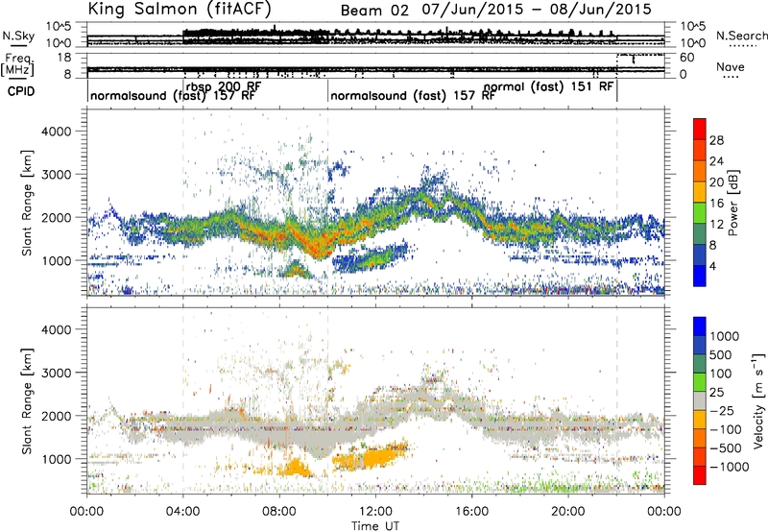Screen dimensions: 768x532
Task: Click the "20:00" time axis tick label
Action: [x=568, y=512]
